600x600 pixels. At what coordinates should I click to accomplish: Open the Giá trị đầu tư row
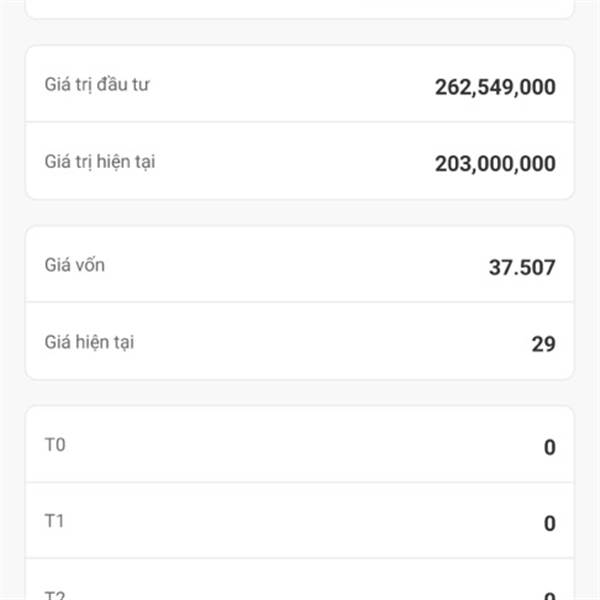(x=300, y=84)
